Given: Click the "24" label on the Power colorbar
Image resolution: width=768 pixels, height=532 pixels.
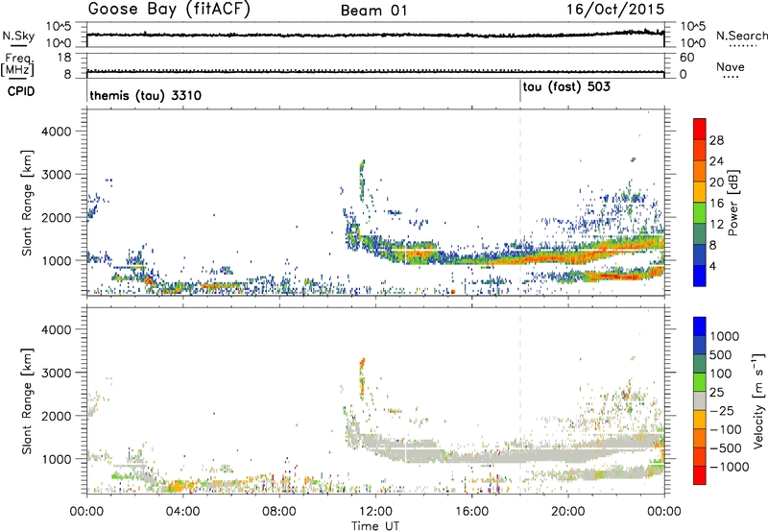Looking at the screenshot, I should click(x=716, y=161).
